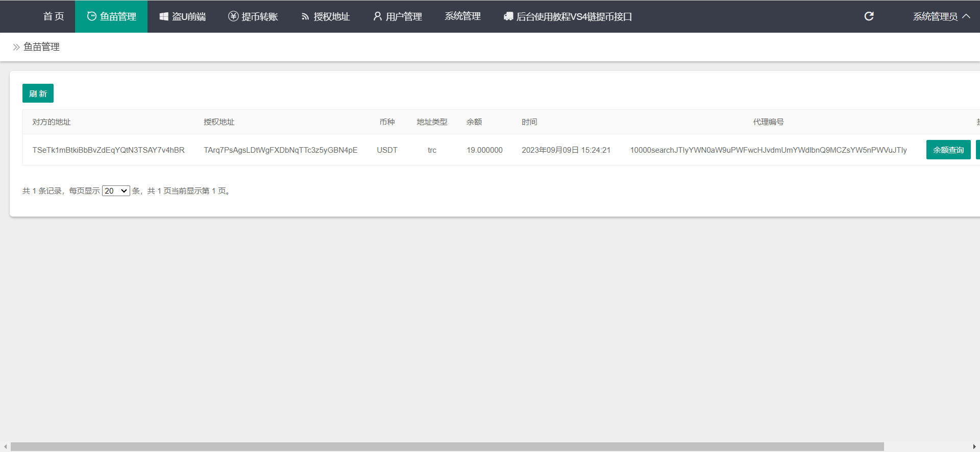Click the horizontal scrollbar thumb
Image resolution: width=980 pixels, height=452 pixels.
447,447
